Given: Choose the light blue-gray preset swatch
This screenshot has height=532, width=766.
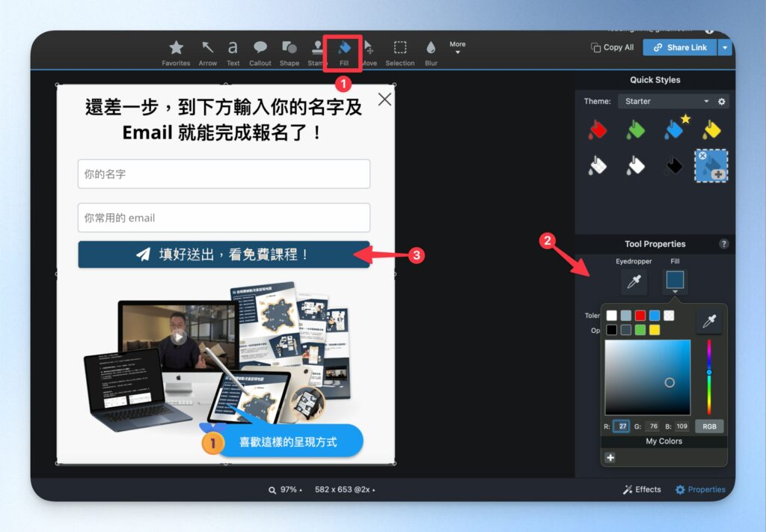Looking at the screenshot, I should 626,316.
